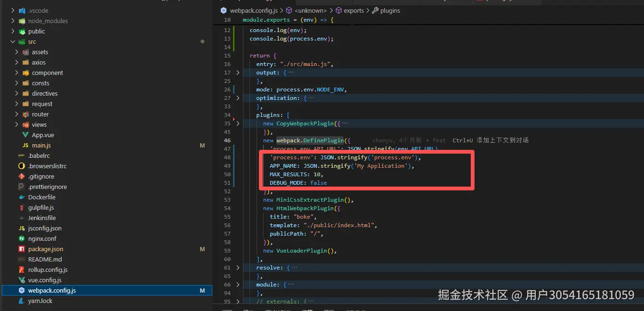Click the Jenkins icon beside Jenkinsfile
644x311 pixels.
[x=22, y=218]
